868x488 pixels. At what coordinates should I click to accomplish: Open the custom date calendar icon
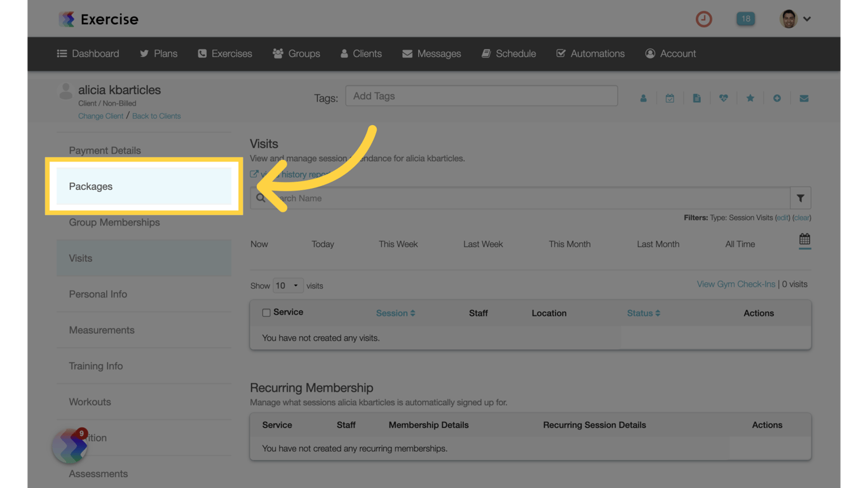point(804,240)
